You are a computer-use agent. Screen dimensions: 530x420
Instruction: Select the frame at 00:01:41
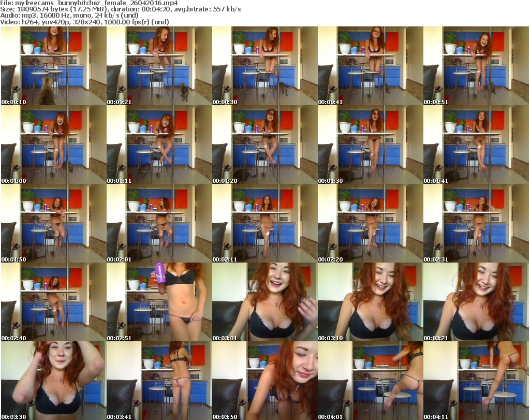(476, 144)
